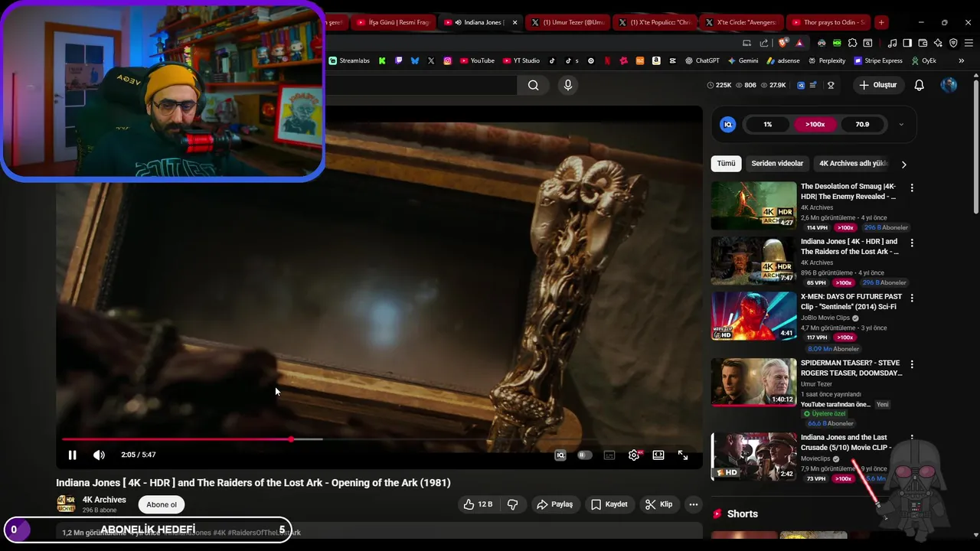980x551 pixels.
Task: Open the vidIQ icon in YouTube header
Action: click(x=801, y=85)
